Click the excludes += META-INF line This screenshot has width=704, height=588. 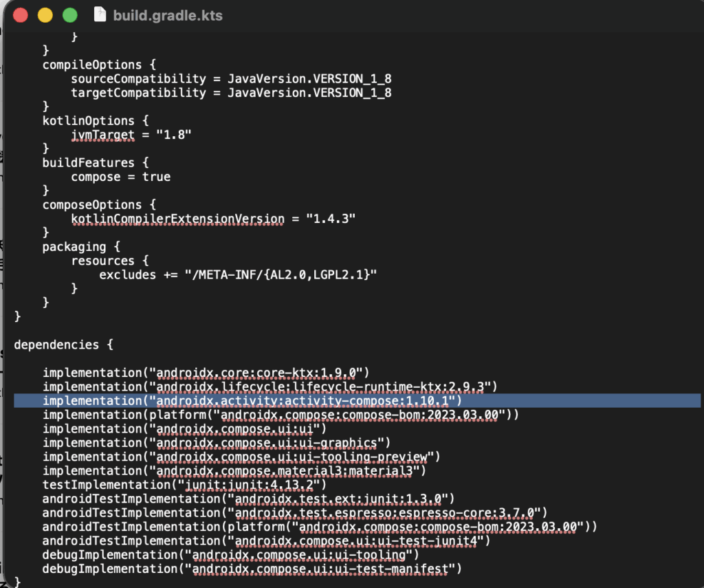click(x=238, y=274)
